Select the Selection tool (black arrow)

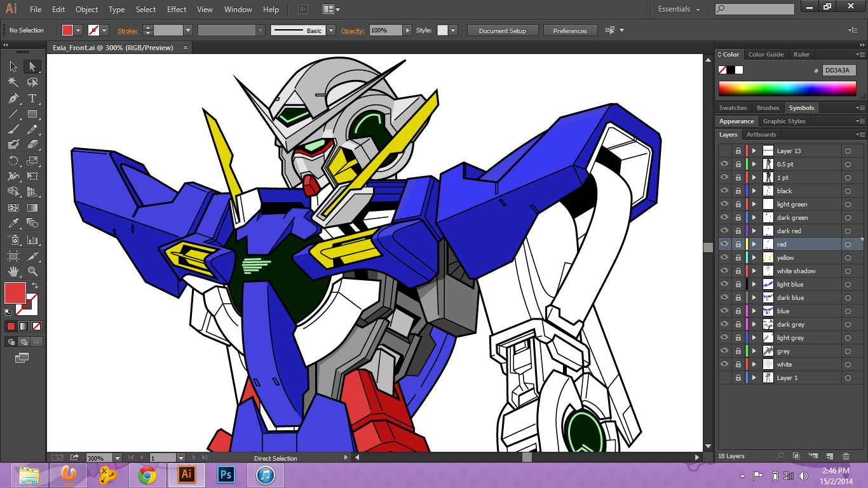coord(13,67)
